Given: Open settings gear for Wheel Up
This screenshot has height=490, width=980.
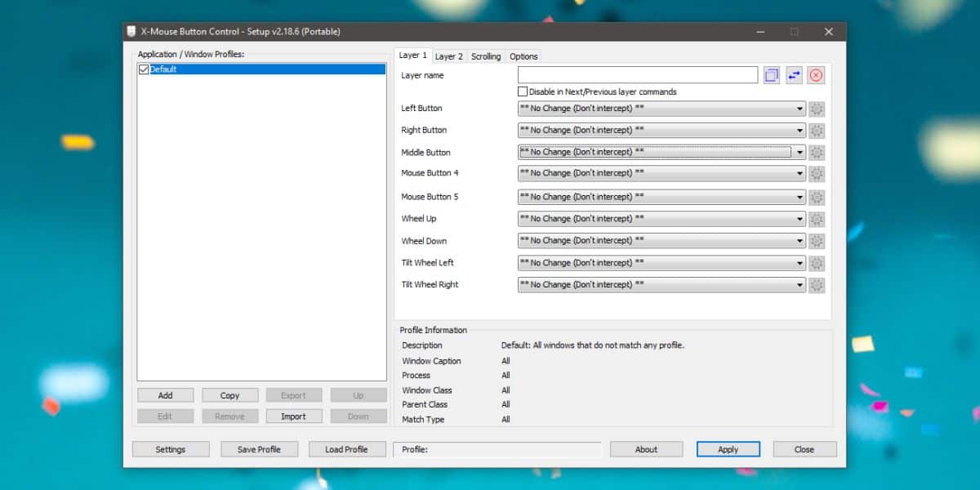Looking at the screenshot, I should point(817,220).
